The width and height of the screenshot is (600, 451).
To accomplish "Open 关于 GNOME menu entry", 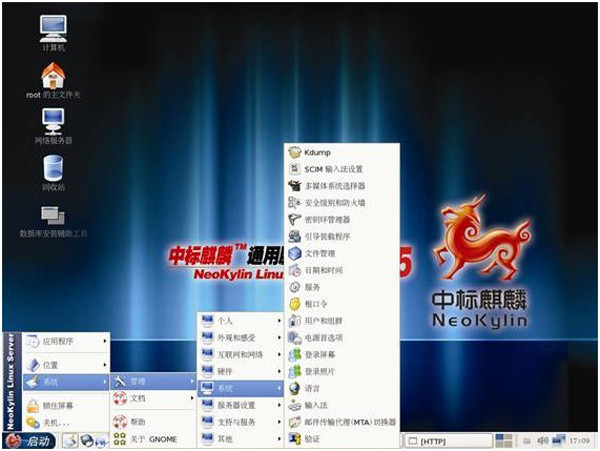I will [153, 439].
